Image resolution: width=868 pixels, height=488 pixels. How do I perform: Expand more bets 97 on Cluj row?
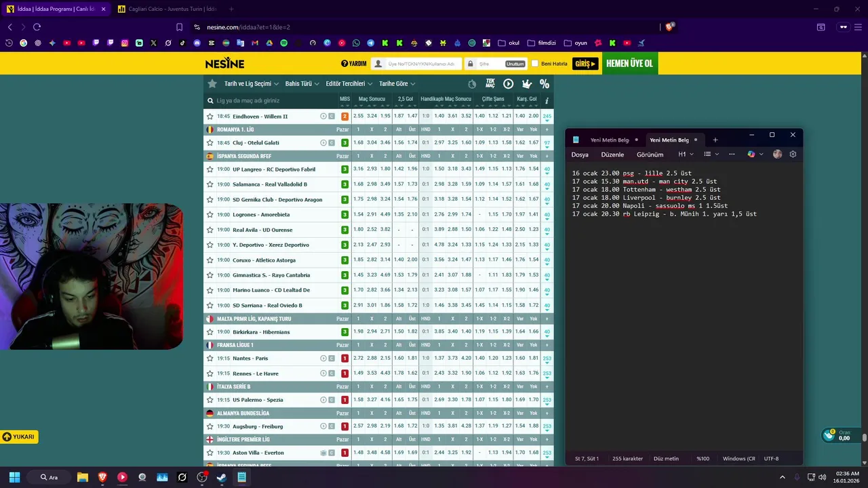tap(547, 143)
